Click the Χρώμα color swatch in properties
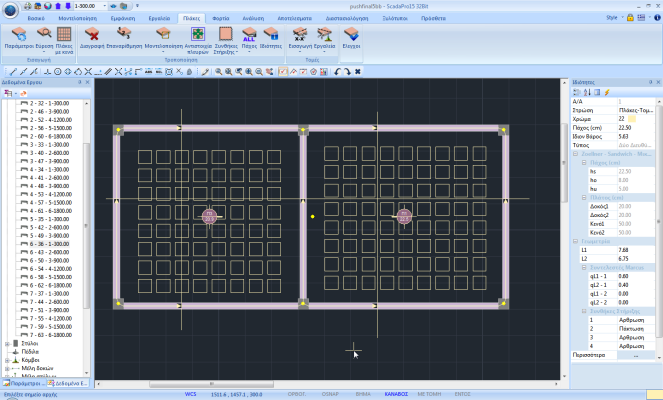Image resolution: width=663 pixels, height=400 pixels. coord(632,119)
